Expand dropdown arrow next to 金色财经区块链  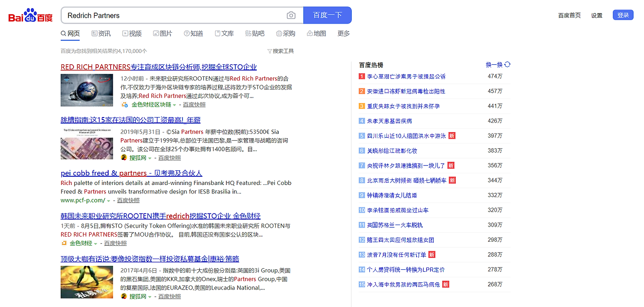175,105
